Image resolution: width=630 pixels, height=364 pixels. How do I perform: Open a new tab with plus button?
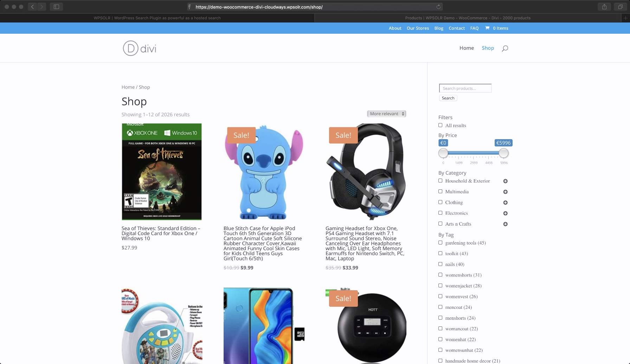click(626, 18)
